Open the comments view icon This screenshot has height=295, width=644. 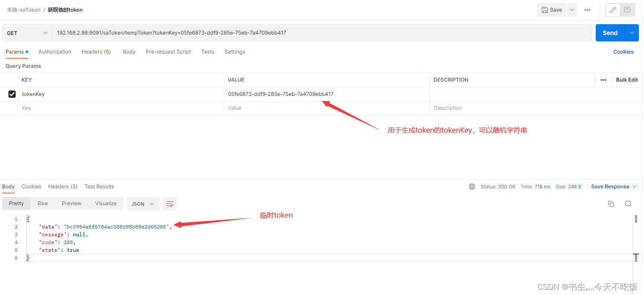pyautogui.click(x=627, y=10)
